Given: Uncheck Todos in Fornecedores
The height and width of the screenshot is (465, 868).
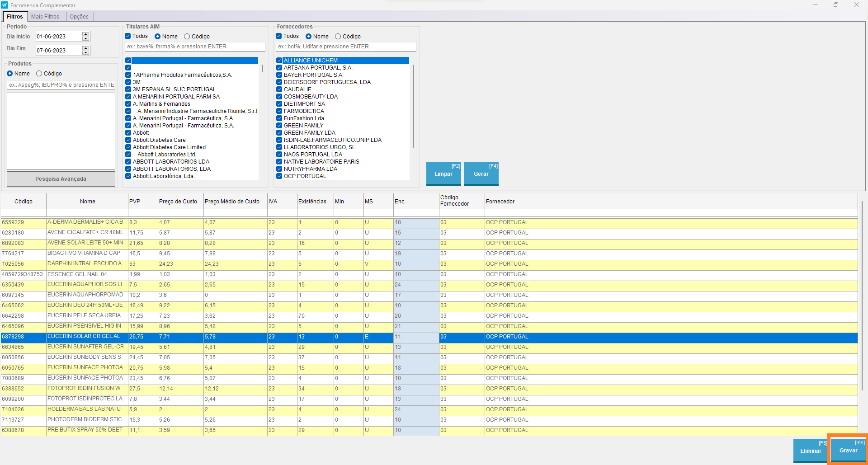Looking at the screenshot, I should click(x=279, y=36).
